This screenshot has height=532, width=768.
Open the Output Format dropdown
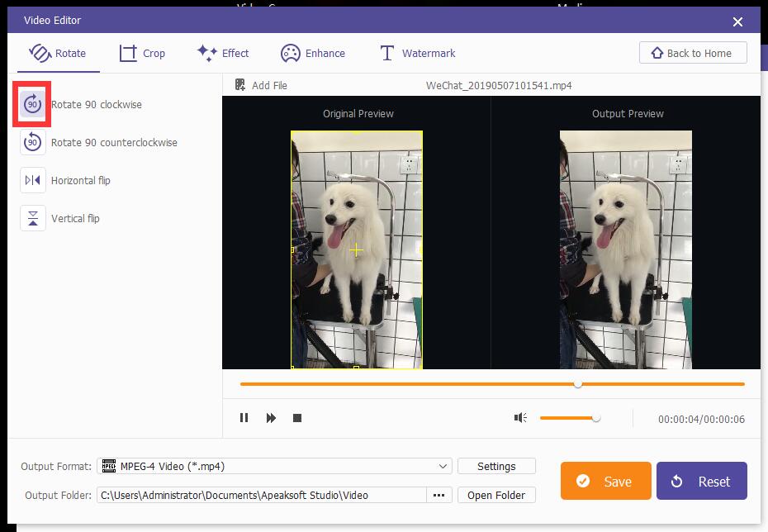click(274, 466)
